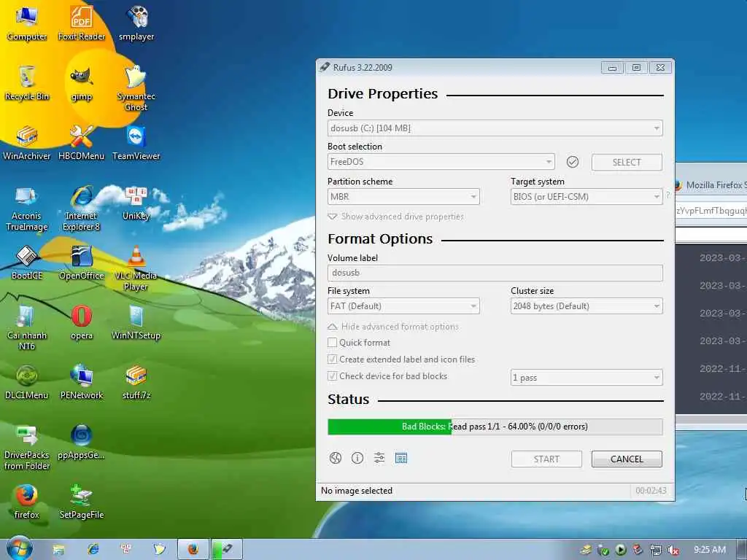Open the Cai nhanh NT6 desktop icon

click(x=27, y=328)
